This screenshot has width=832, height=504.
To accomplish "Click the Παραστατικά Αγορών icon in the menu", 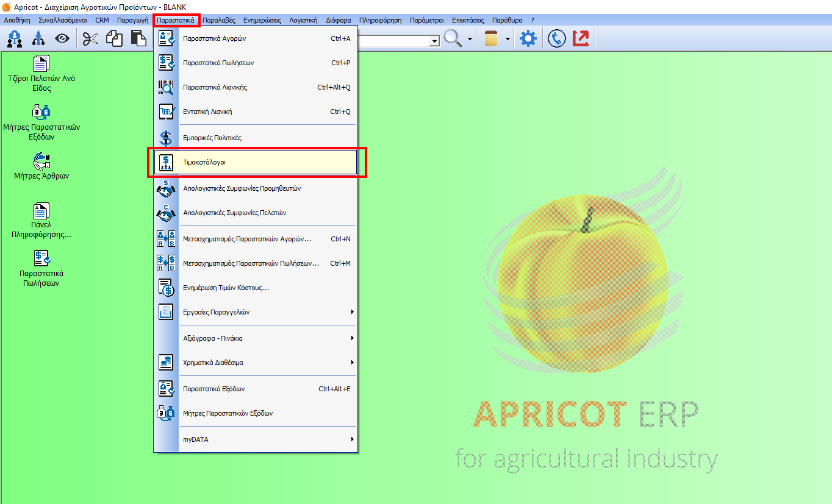I will click(166, 38).
